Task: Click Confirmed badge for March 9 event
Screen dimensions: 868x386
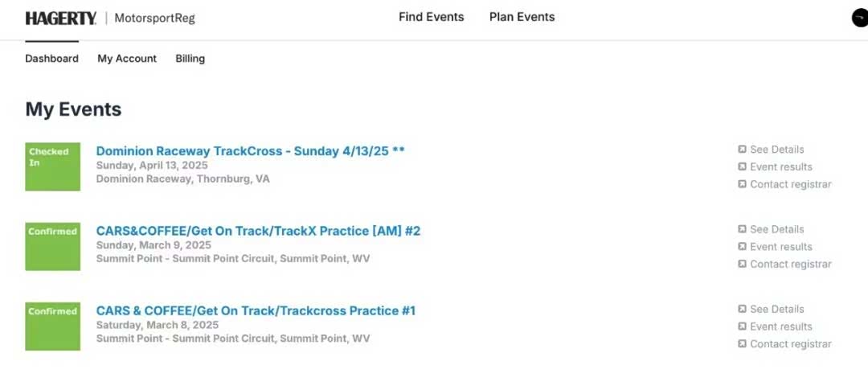Action: point(52,246)
